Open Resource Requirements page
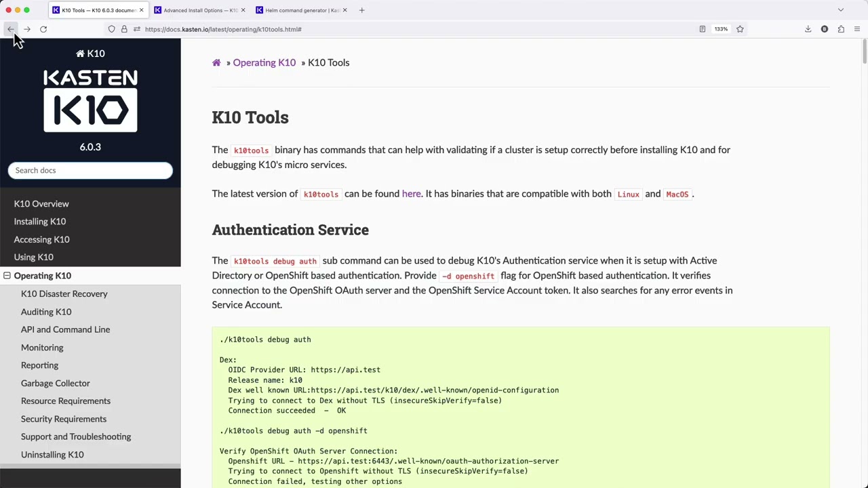The image size is (868, 488). tap(66, 401)
